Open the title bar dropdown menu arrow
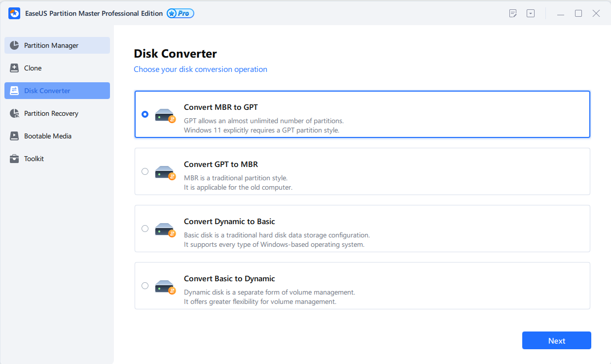 [531, 13]
